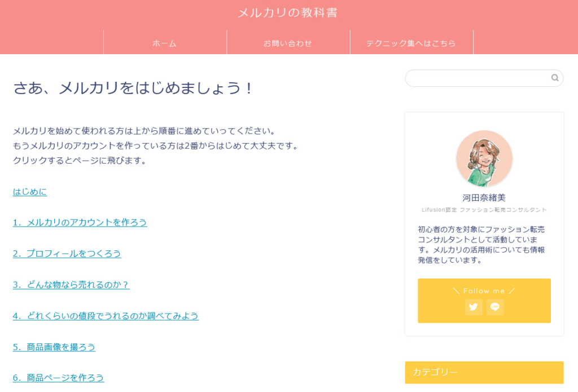This screenshot has width=578, height=392.
Task: Open link 1. メルカリのアカウントを作ろう
Action: coord(80,223)
